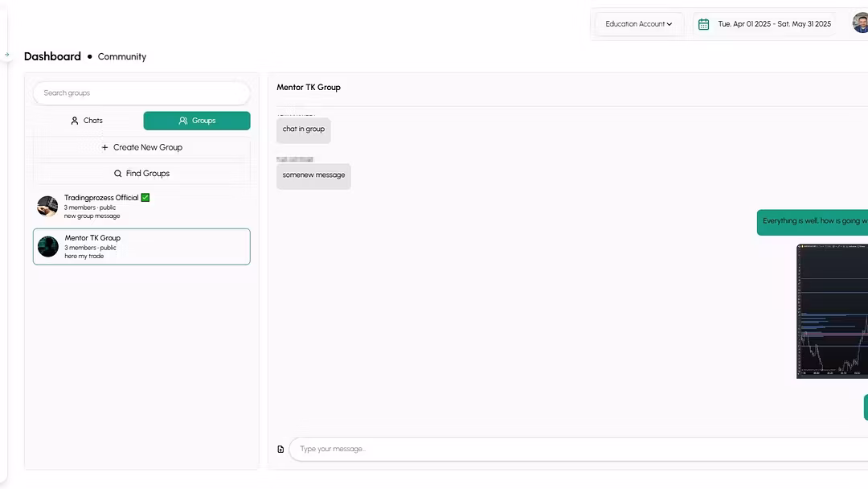
Task: Switch to the Groups tab
Action: 197,121
